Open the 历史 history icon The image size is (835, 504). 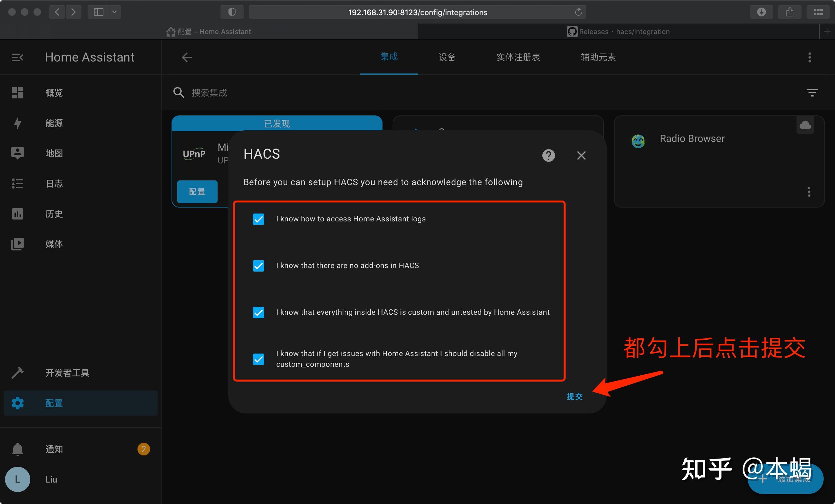coord(18,214)
